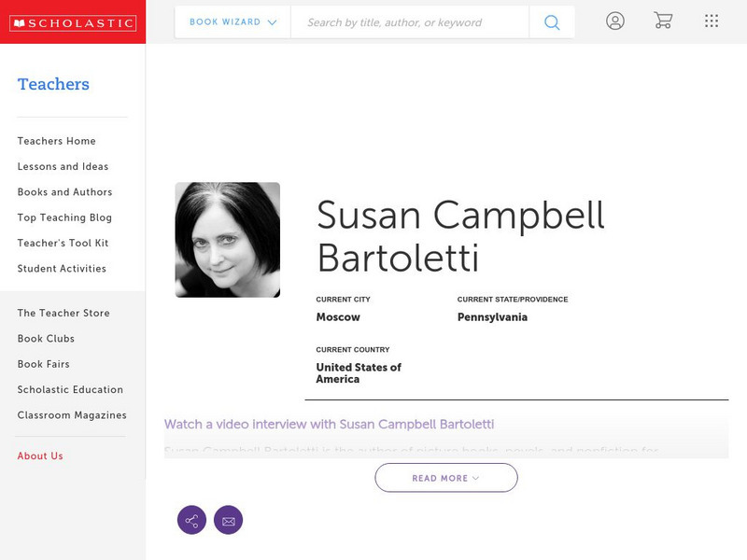Viewport: 747px width, 560px height.
Task: Expand bio with Read More button
Action: [446, 478]
